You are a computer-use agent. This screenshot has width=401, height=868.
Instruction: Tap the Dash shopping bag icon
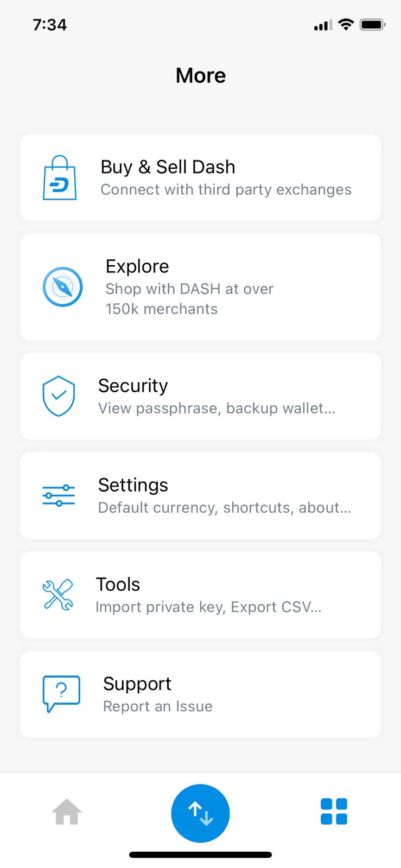click(x=60, y=178)
